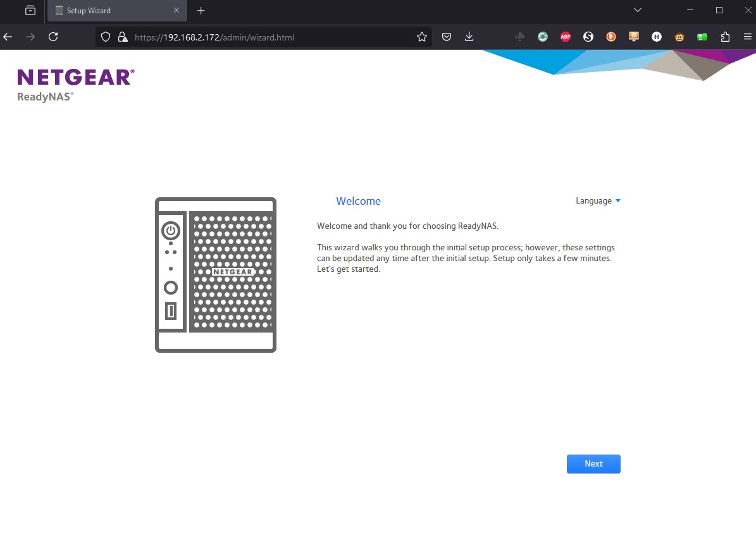Reload the wizard page
Screen dimensions: 756x538
click(53, 37)
